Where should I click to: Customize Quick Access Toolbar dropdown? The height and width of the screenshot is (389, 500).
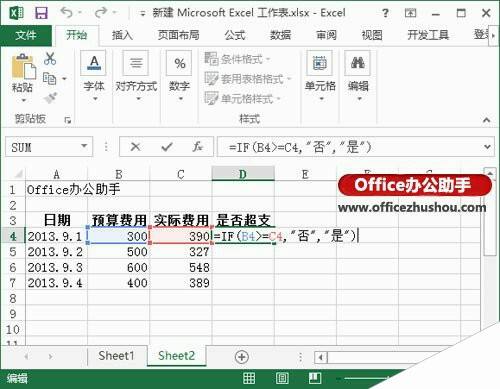click(x=143, y=14)
